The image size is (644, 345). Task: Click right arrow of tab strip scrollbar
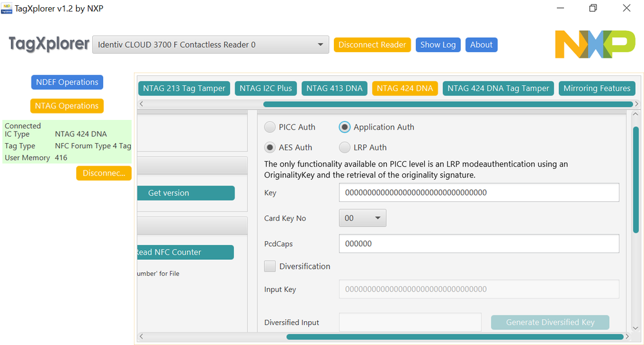637,104
